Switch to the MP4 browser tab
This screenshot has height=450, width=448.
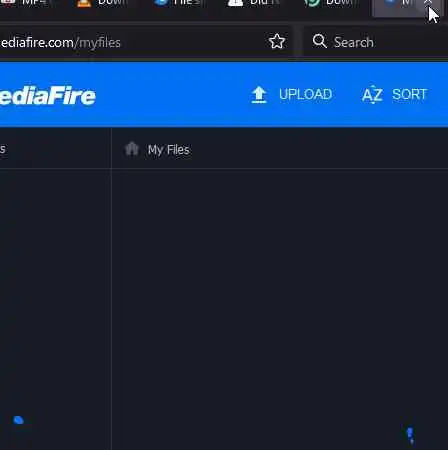[x=25, y=3]
